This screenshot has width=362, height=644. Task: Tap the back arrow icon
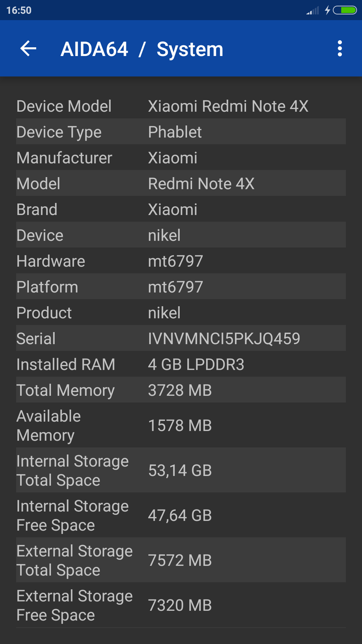coord(28,49)
